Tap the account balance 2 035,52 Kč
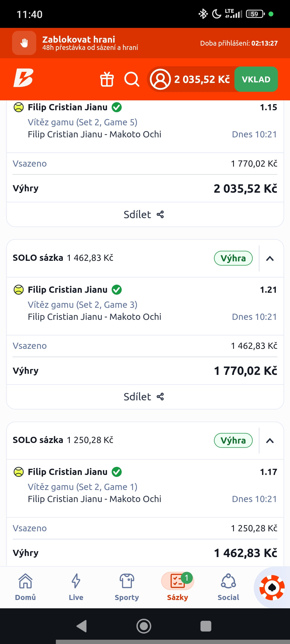 point(202,79)
